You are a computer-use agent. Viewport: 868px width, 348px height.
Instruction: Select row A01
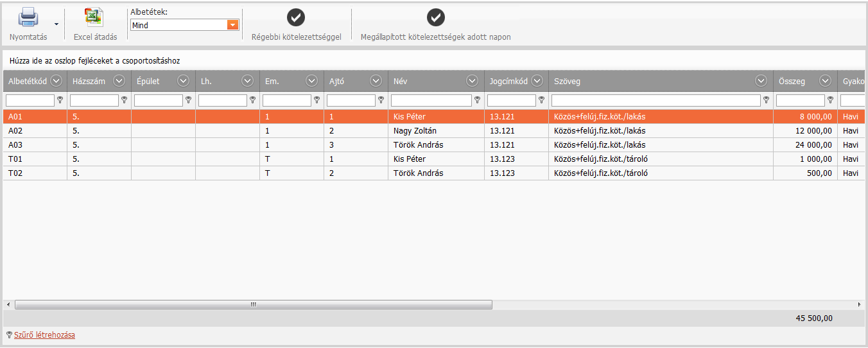(x=434, y=117)
